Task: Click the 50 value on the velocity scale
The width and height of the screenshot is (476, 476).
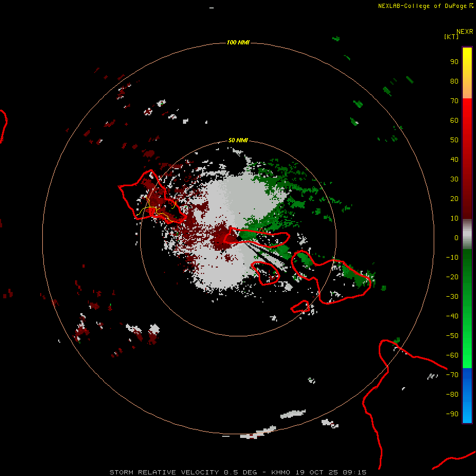Action: pyautogui.click(x=454, y=140)
